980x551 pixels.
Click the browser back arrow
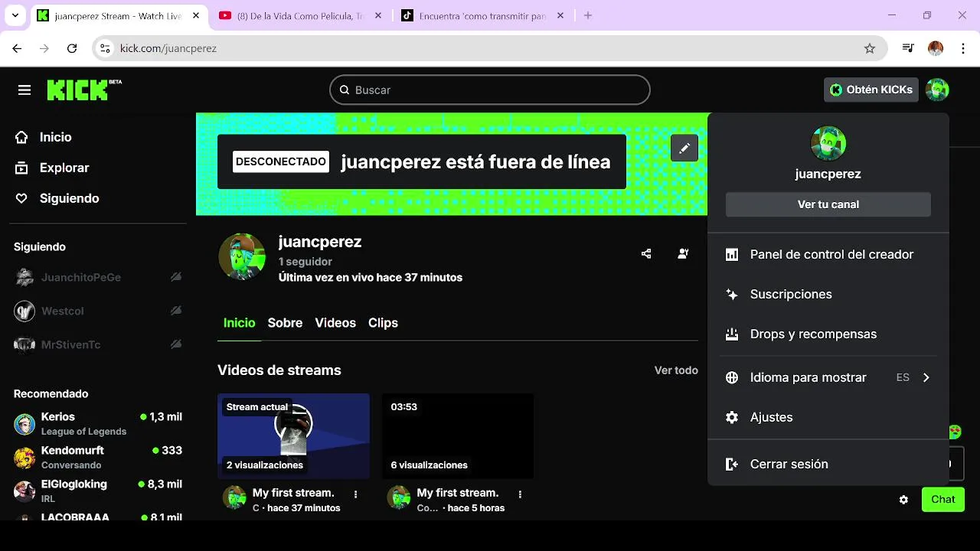click(x=17, y=48)
